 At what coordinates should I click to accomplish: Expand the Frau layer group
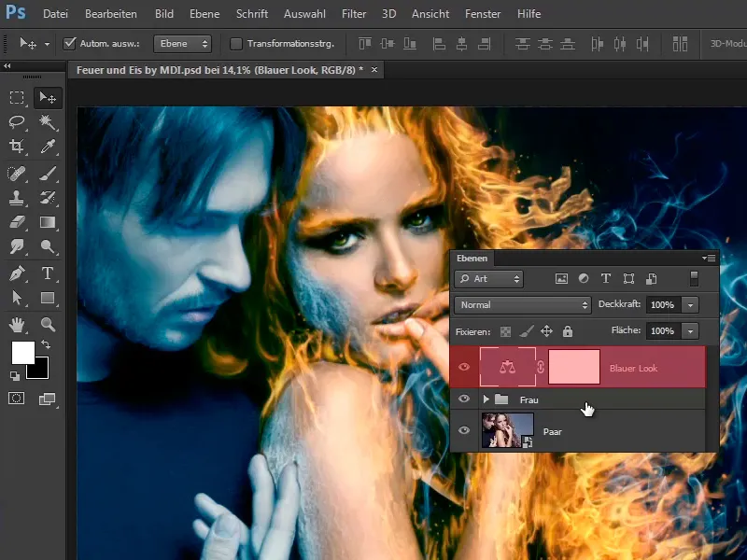tap(486, 399)
